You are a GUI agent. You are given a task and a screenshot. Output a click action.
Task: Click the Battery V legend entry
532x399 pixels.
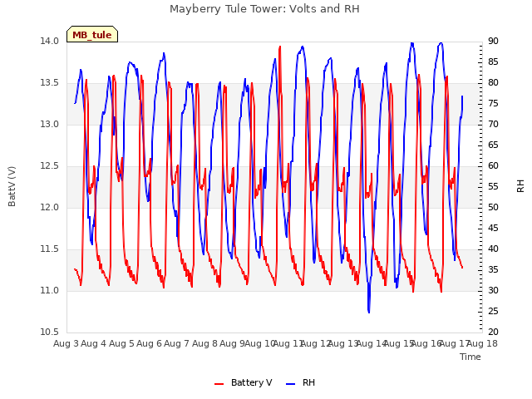pos(244,382)
